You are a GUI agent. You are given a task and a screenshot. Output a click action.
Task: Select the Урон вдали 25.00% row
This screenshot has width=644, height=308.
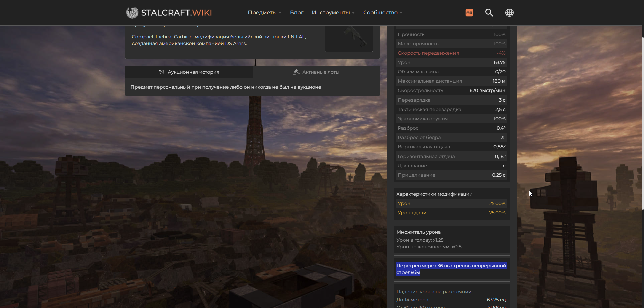click(x=451, y=213)
